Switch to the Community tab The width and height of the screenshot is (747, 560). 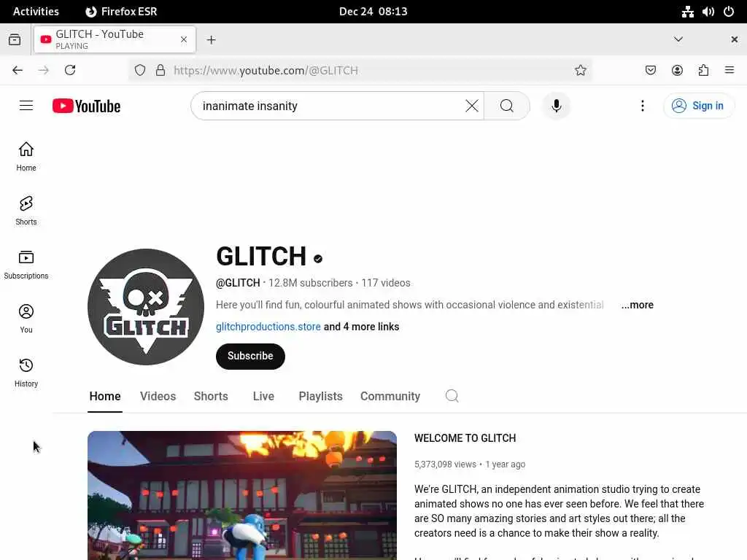(390, 396)
